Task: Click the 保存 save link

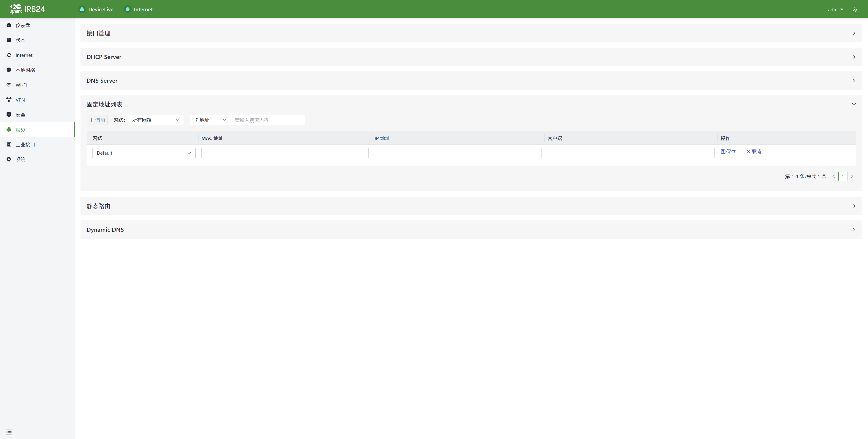Action: [x=728, y=152]
